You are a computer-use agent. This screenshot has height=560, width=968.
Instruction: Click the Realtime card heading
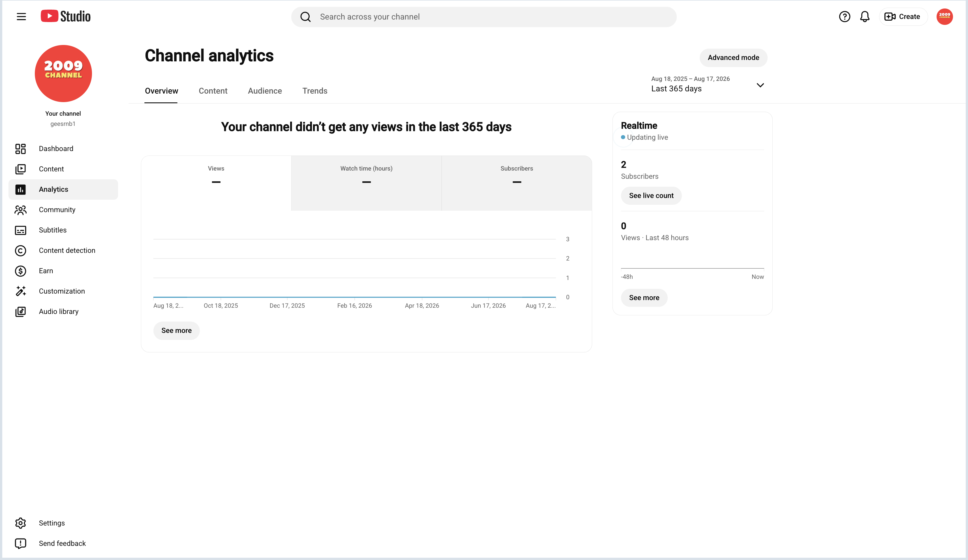tap(639, 126)
